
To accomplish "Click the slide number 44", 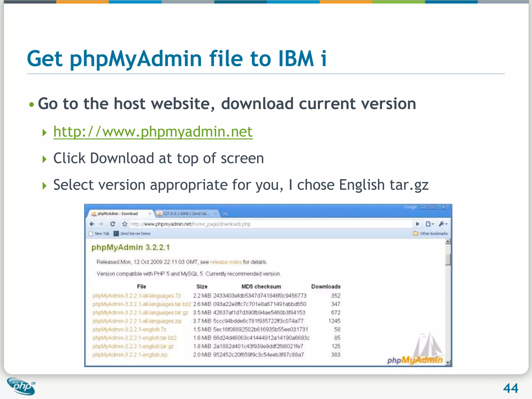I will (x=510, y=388).
